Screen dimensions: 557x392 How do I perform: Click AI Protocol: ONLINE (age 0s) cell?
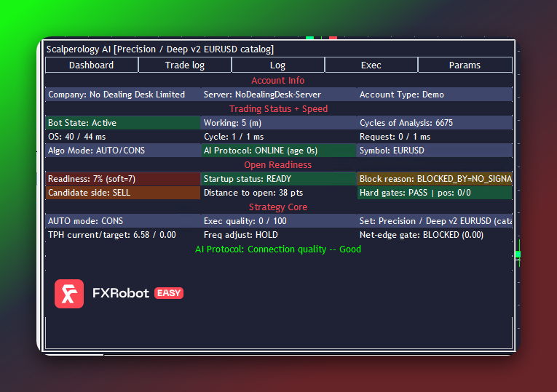pos(278,151)
